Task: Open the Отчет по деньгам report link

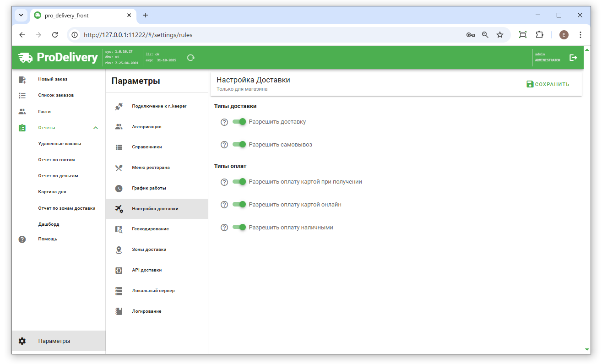Action: tap(58, 176)
